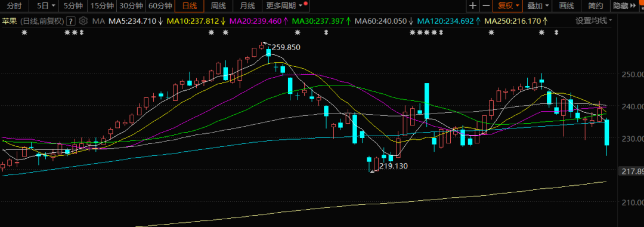Select the 30分钟 period tab
The image size is (644, 227).
pyautogui.click(x=131, y=6)
